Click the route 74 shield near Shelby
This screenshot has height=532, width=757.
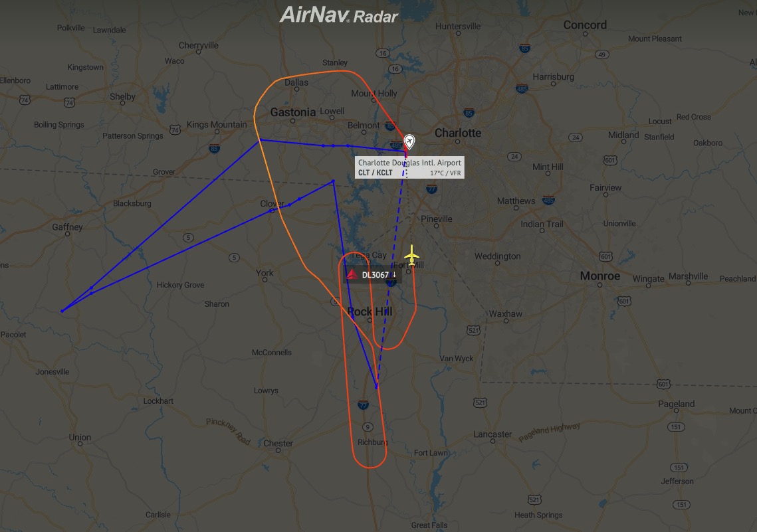pos(69,102)
